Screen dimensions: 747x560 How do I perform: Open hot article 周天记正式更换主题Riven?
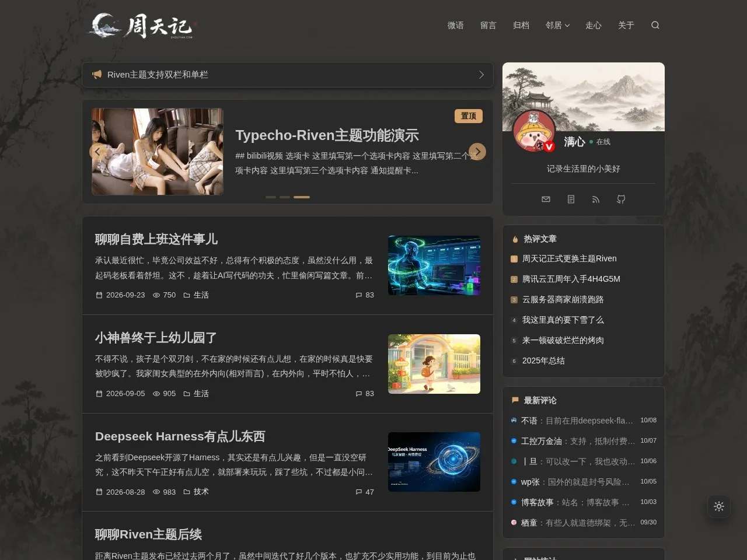pyautogui.click(x=569, y=259)
